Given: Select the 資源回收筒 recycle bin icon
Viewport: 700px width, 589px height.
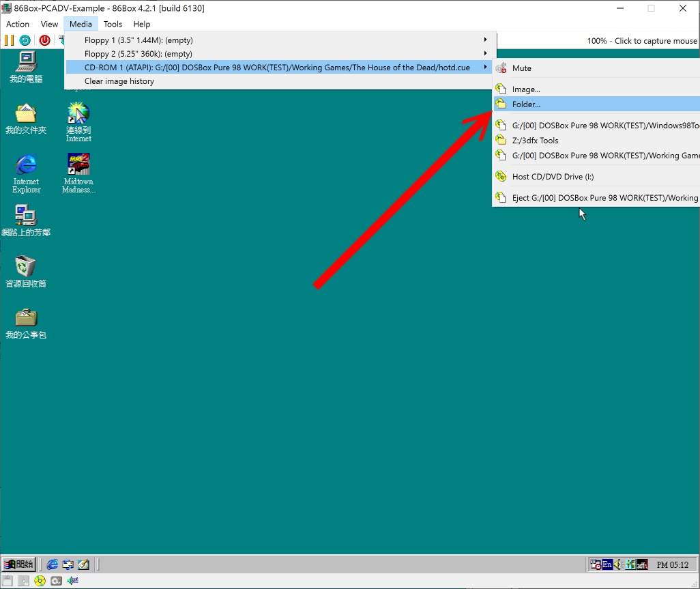Looking at the screenshot, I should 25,272.
